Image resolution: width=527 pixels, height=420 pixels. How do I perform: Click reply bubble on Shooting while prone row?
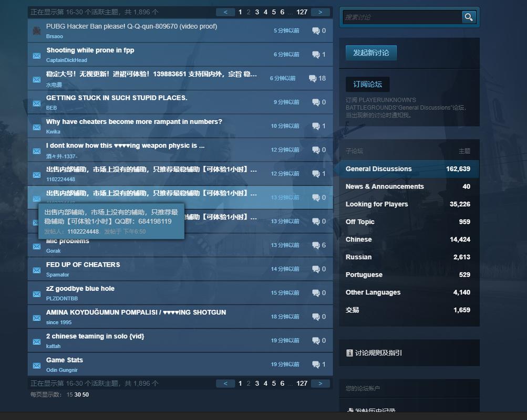(316, 55)
